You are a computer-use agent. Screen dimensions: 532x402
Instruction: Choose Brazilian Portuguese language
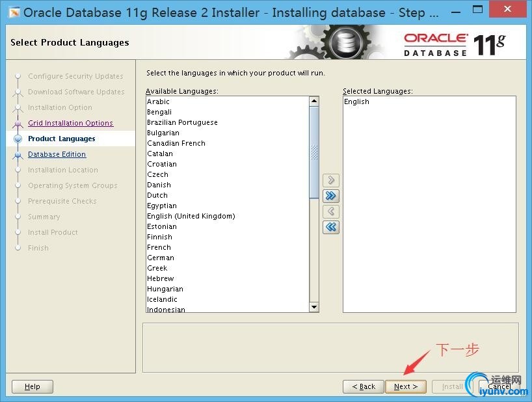(x=228, y=122)
